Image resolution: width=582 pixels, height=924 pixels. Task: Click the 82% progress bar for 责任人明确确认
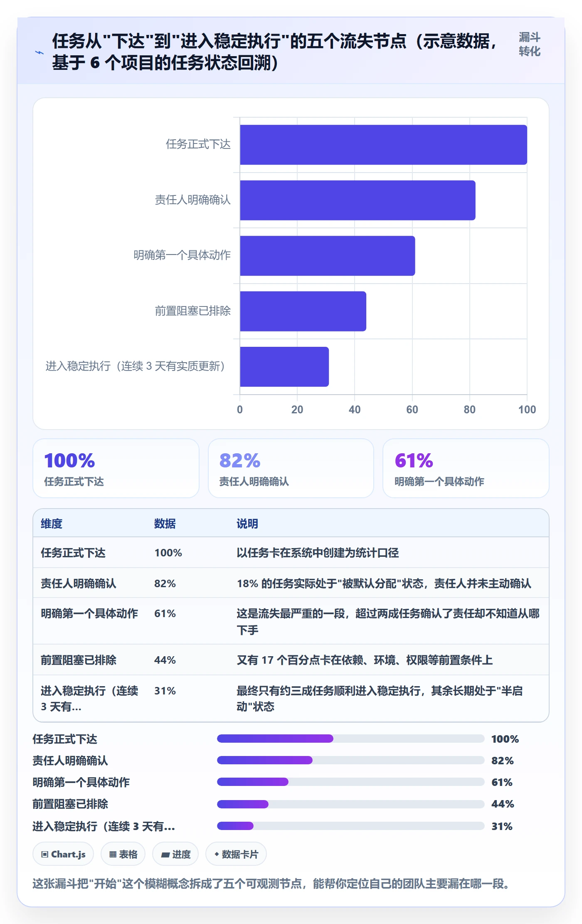click(x=351, y=760)
